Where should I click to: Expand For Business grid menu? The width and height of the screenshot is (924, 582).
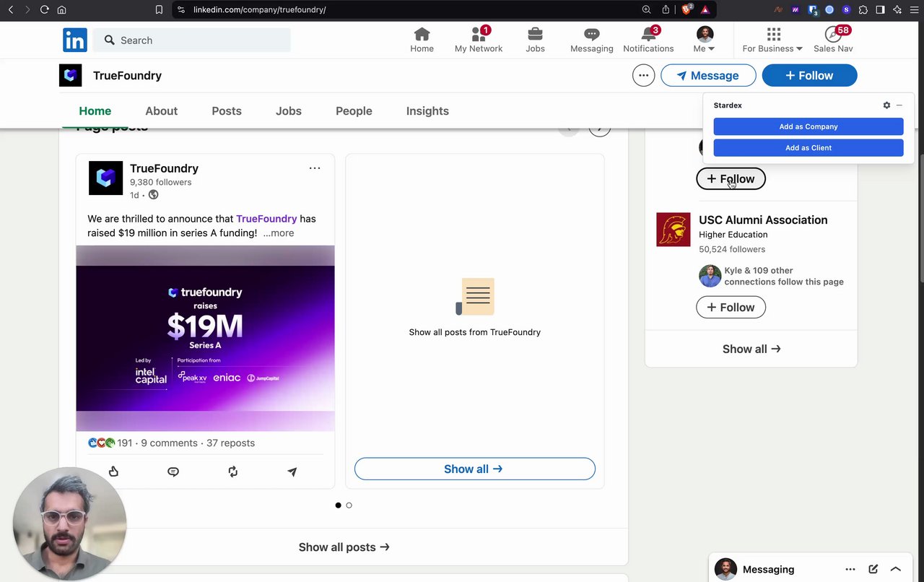(x=772, y=40)
